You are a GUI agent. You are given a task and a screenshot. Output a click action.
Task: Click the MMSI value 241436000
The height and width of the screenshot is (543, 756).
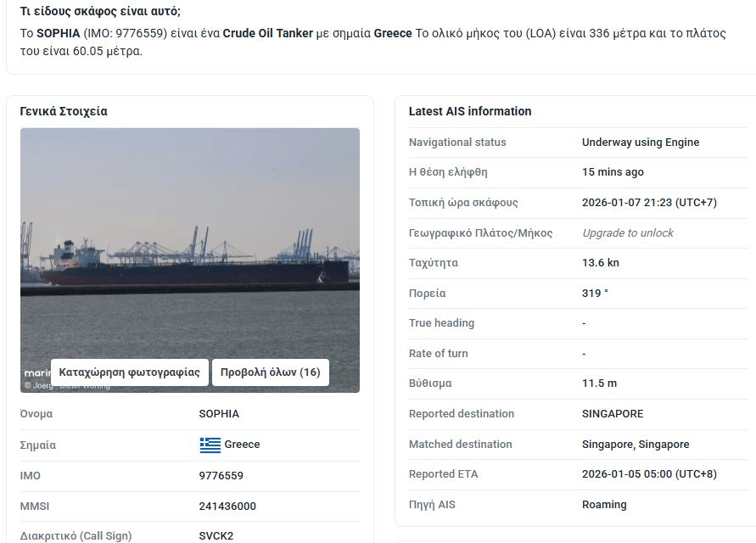click(227, 507)
